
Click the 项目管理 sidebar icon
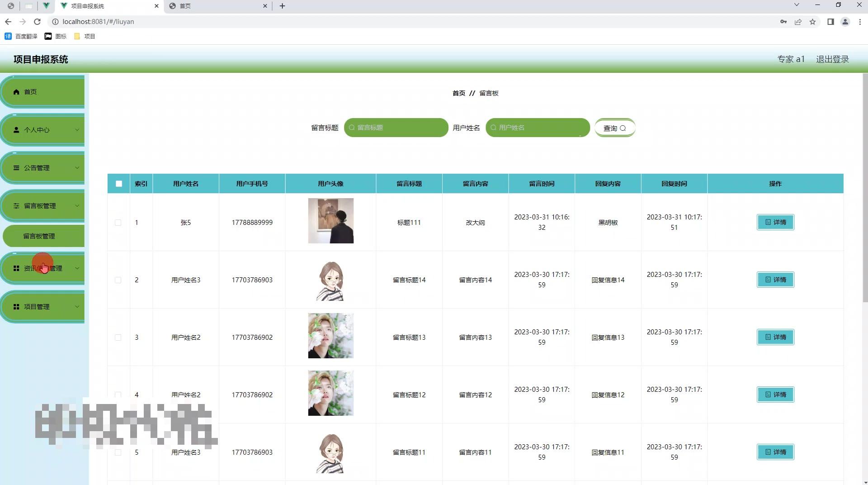click(16, 306)
